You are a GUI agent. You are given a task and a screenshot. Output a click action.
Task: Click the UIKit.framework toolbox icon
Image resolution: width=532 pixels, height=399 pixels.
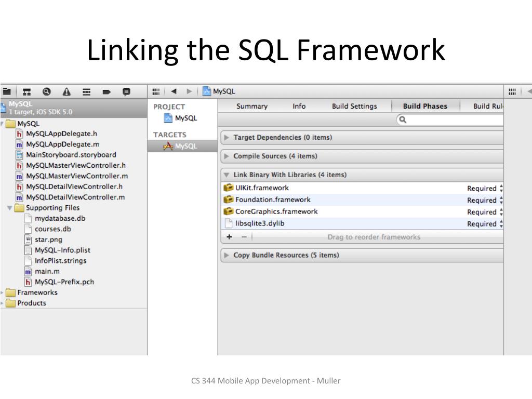point(229,188)
